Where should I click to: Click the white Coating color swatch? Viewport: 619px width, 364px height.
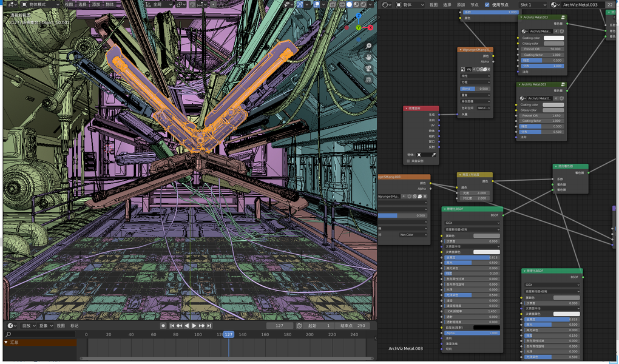point(554,38)
